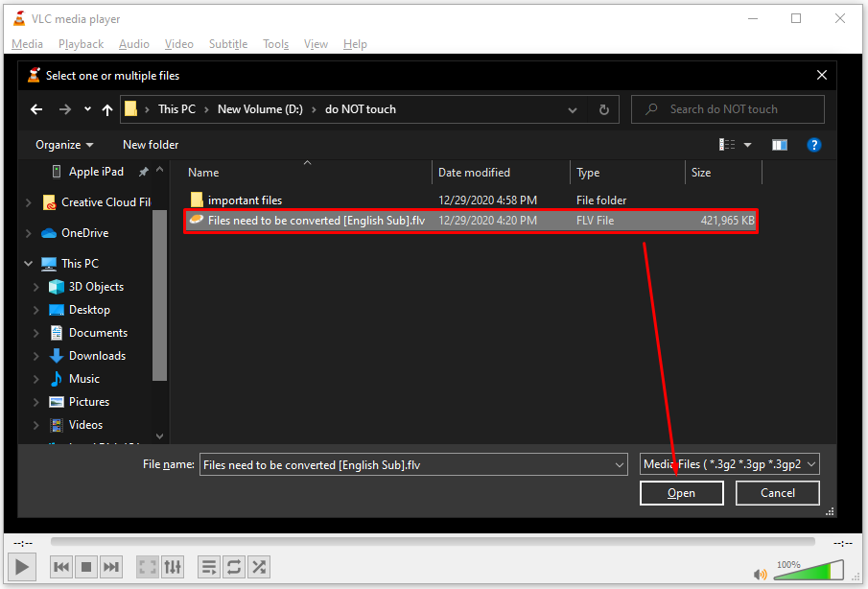The image size is (868, 589).
Task: Go back in file dialog
Action: point(36,109)
